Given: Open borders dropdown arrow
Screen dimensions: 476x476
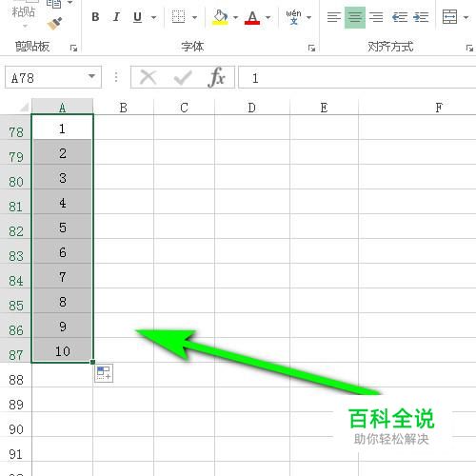Looking at the screenshot, I should coord(195,17).
